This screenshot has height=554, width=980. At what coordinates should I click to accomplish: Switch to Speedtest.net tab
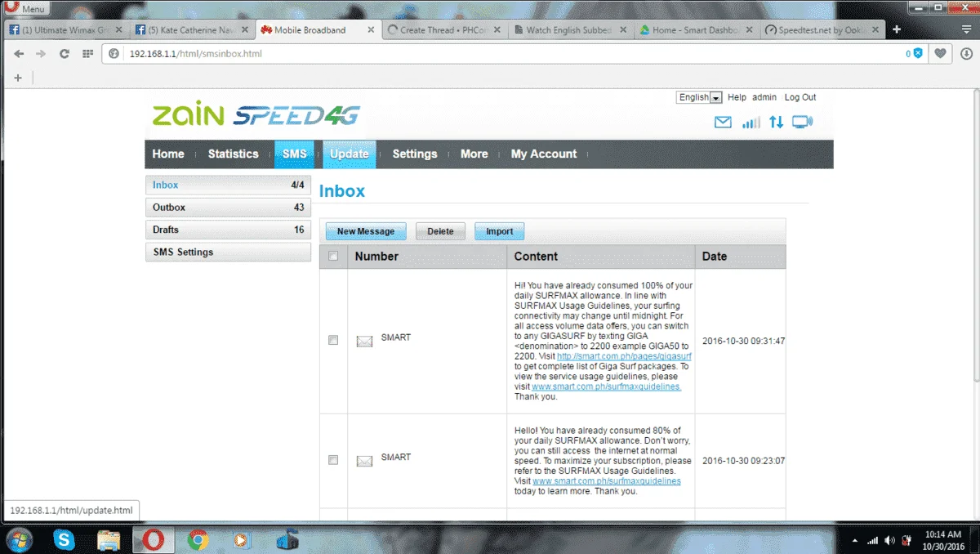pyautogui.click(x=822, y=30)
